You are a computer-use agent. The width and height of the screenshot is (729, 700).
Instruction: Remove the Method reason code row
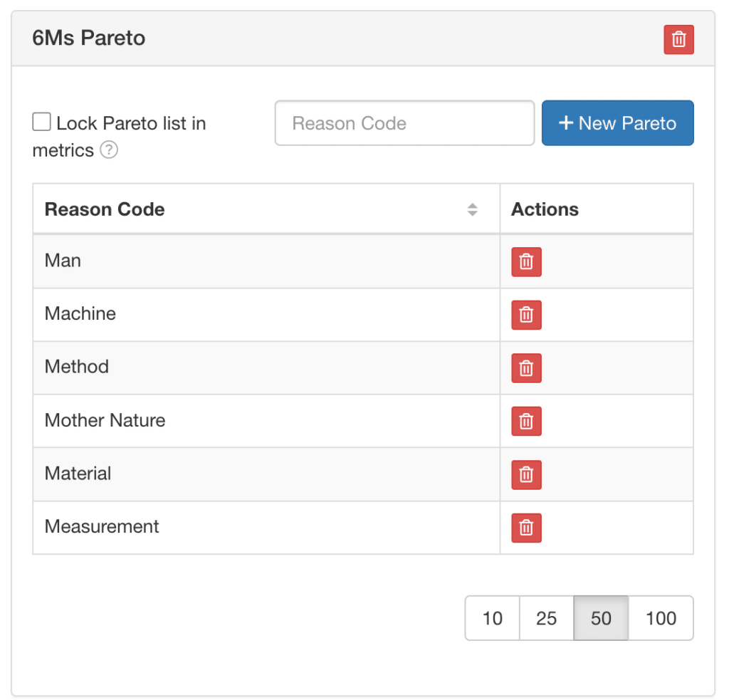526,368
